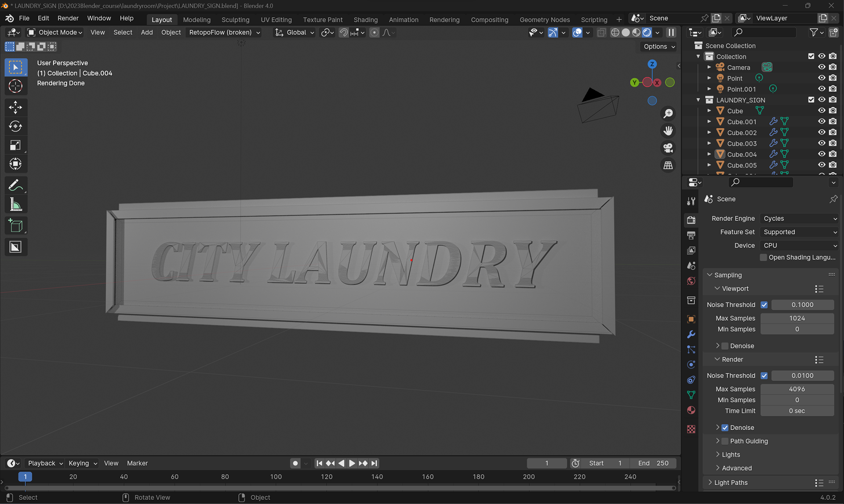The height and width of the screenshot is (504, 844).
Task: Disable the Render Noise Threshold checkbox
Action: coord(764,376)
